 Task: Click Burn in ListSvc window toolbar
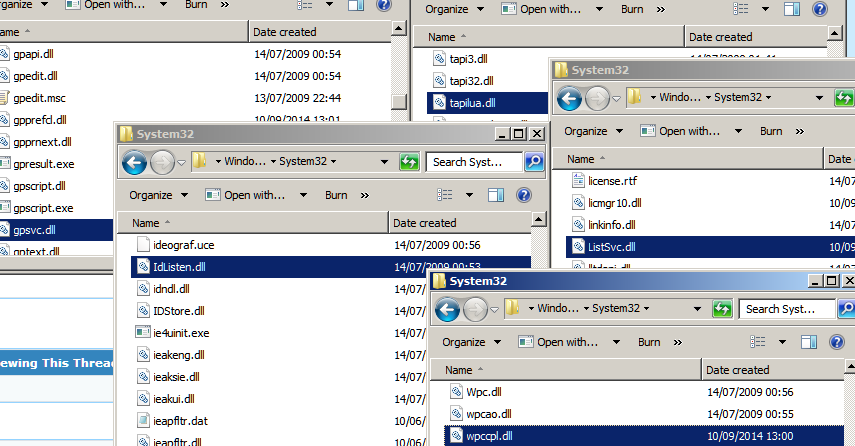[x=771, y=131]
